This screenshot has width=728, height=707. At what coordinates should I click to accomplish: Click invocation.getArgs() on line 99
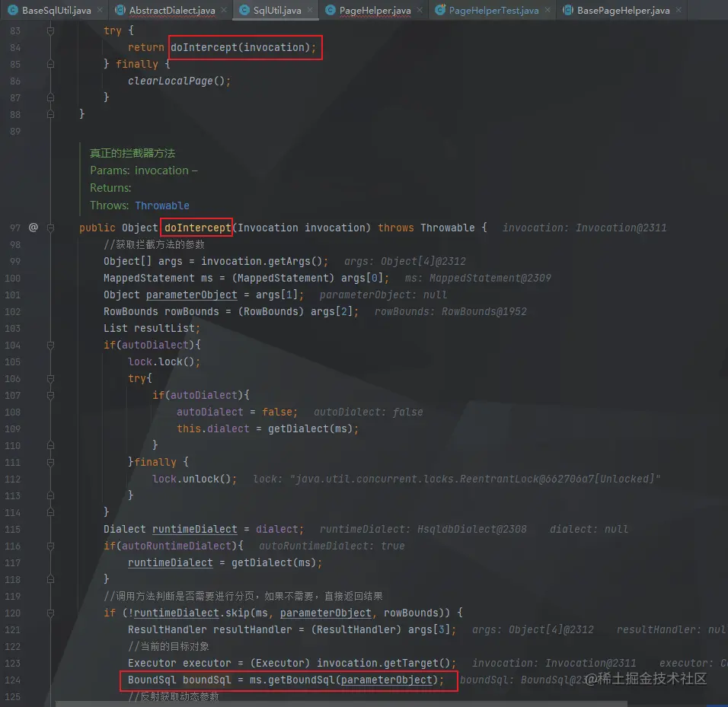[x=261, y=261]
